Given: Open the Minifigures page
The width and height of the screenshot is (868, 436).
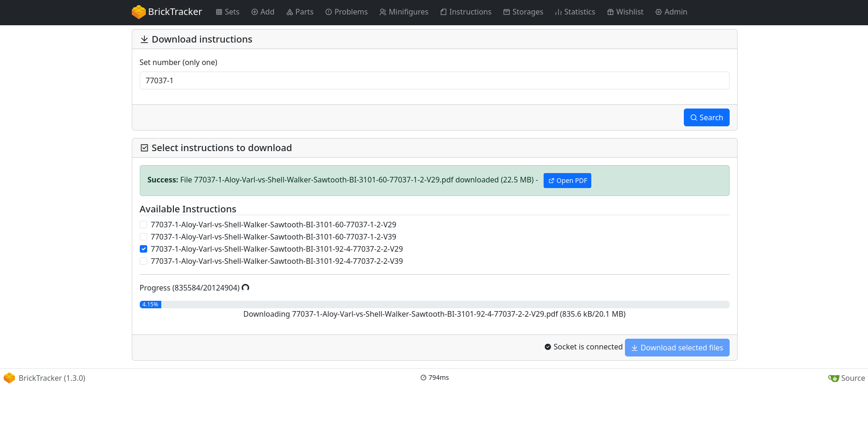Looking at the screenshot, I should (x=404, y=12).
